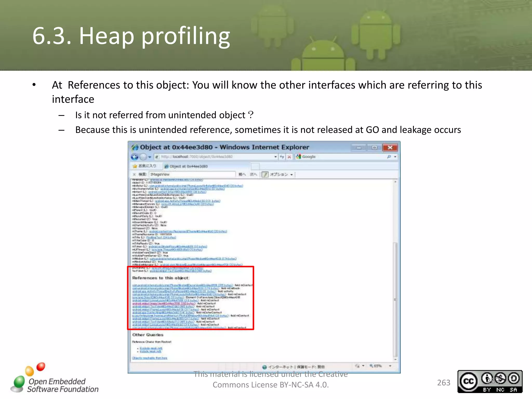Open the reference link with field mOuterContext

pos(163,312)
